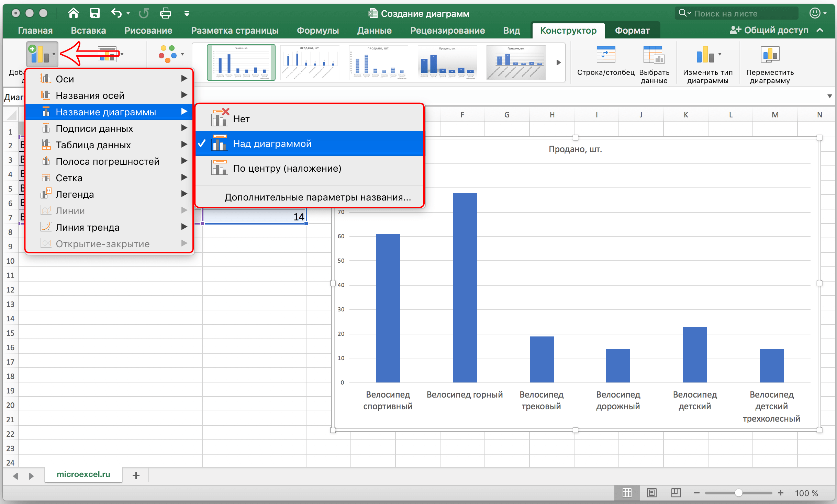Switch to Page Layout view icon
The image size is (837, 504).
[651, 493]
